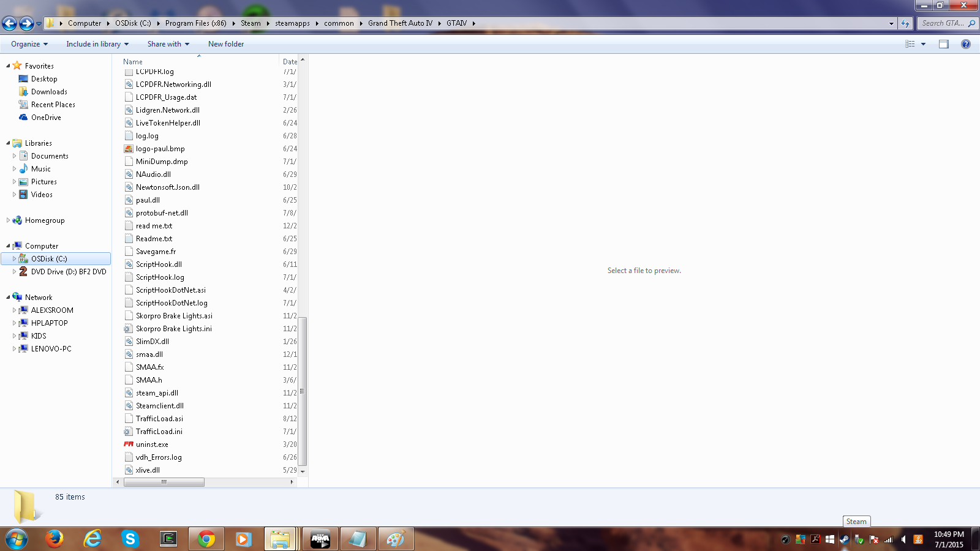Click the Skorpro Brake Lights.ini settings icon
The image size is (980, 551).
[129, 329]
